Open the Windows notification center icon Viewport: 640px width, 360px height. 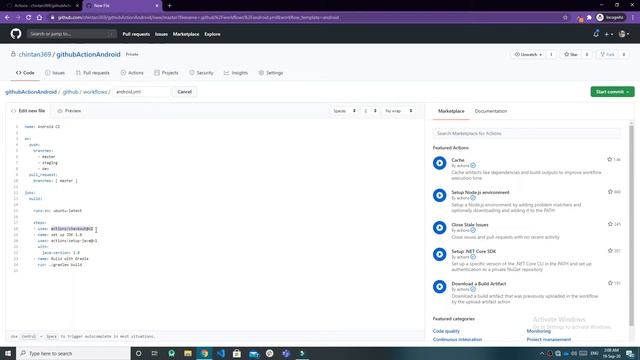coord(630,353)
